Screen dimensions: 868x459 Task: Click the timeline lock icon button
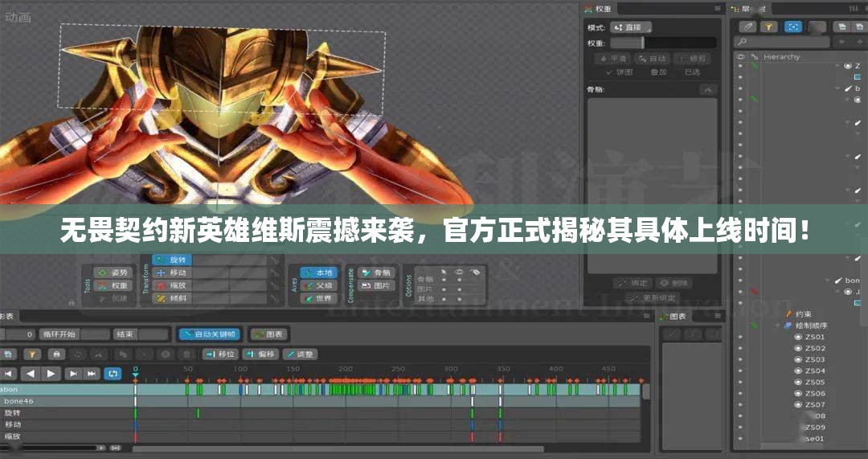(56, 354)
